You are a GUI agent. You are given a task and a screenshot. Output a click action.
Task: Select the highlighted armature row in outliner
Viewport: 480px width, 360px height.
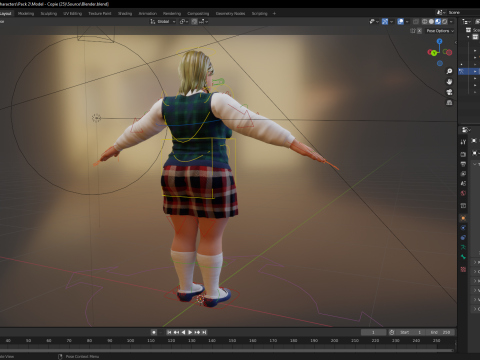point(469,71)
